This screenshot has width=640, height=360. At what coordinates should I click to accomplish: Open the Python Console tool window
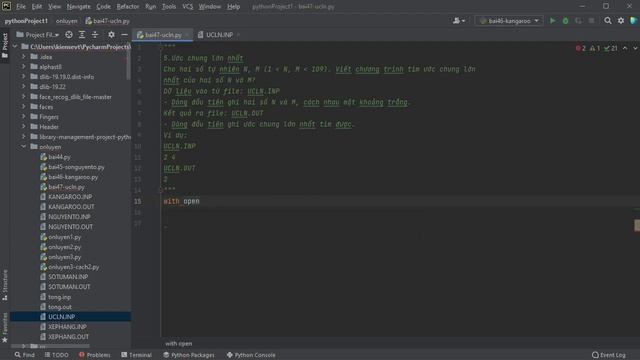click(x=251, y=355)
